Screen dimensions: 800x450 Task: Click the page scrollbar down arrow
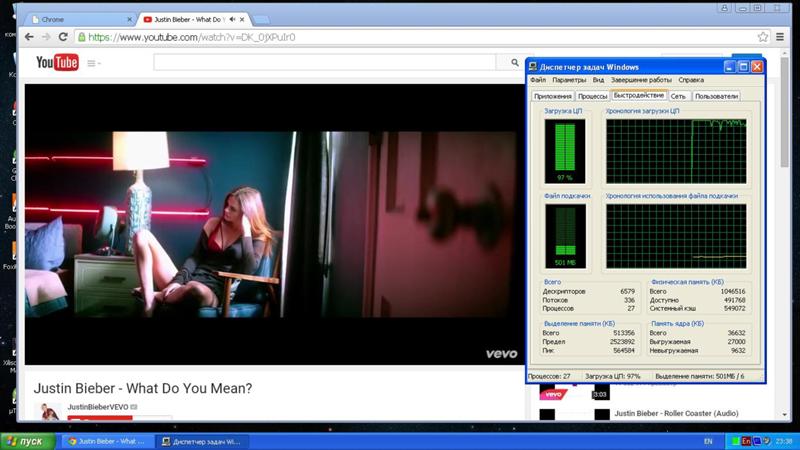[784, 415]
